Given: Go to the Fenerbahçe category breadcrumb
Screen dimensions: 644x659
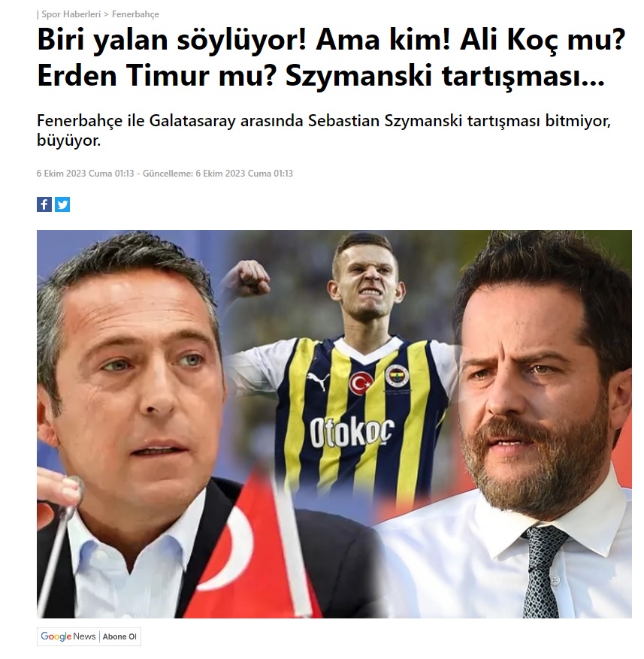Looking at the screenshot, I should coord(135,14).
